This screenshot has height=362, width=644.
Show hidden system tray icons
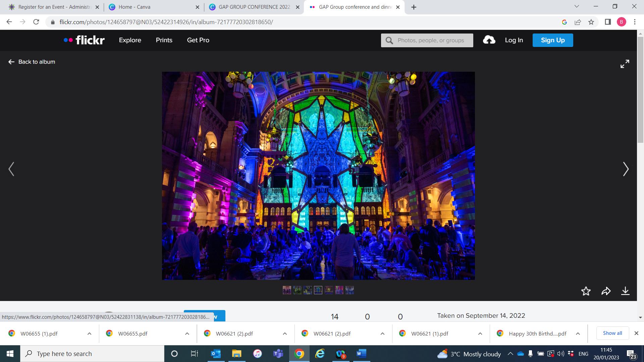(x=510, y=354)
